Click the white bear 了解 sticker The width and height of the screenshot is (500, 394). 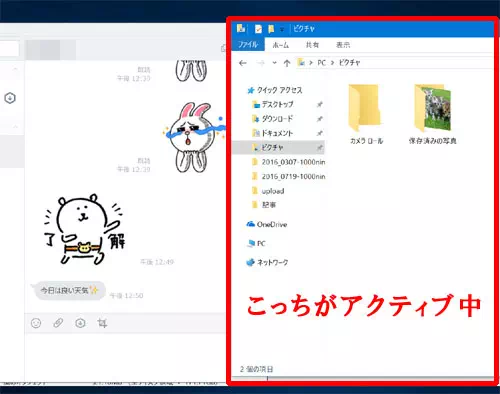[x=85, y=229]
